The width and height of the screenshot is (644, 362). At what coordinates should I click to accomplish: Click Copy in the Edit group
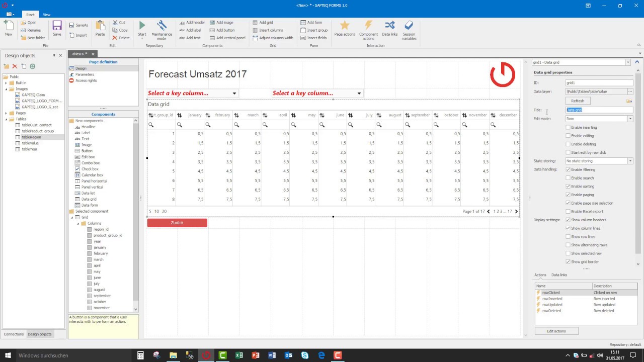pos(120,30)
